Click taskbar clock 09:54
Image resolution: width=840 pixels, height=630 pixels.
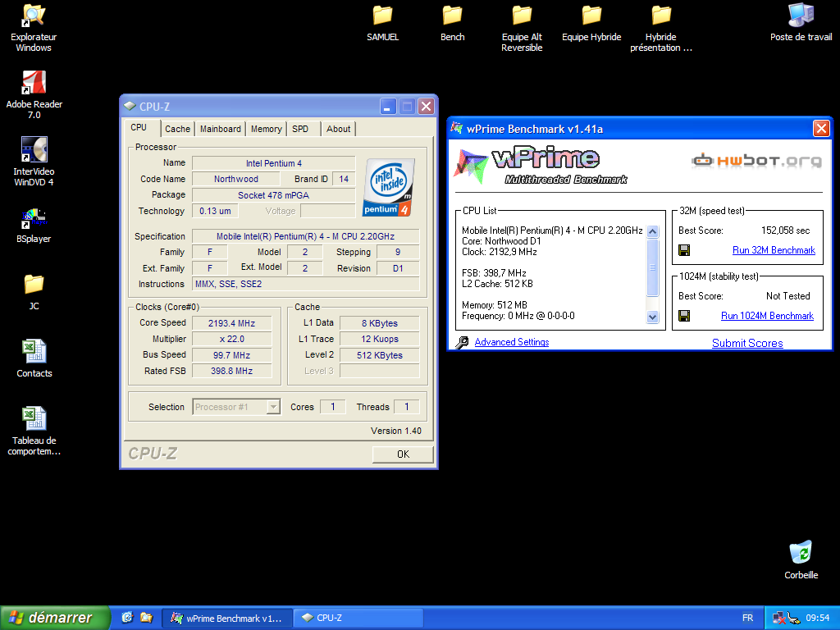click(818, 618)
